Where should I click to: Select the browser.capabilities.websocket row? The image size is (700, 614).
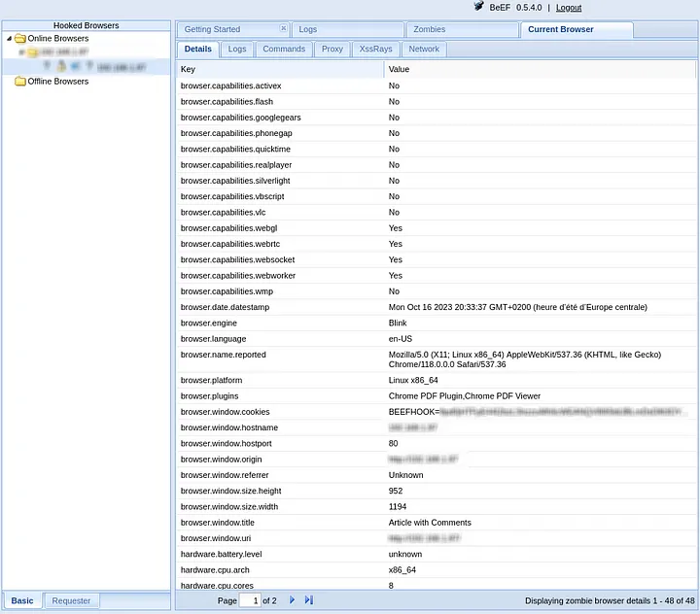[x=437, y=259]
